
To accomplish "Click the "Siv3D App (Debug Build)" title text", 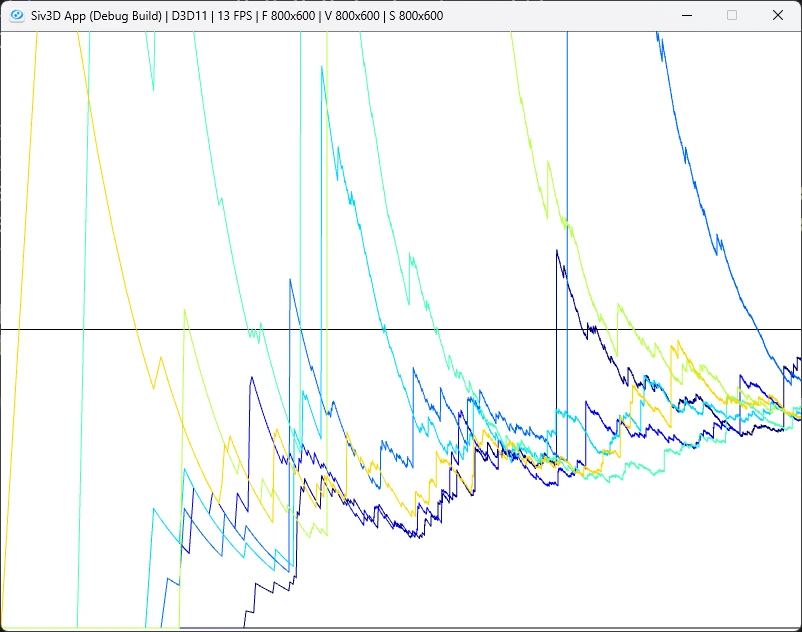I will click(96, 16).
